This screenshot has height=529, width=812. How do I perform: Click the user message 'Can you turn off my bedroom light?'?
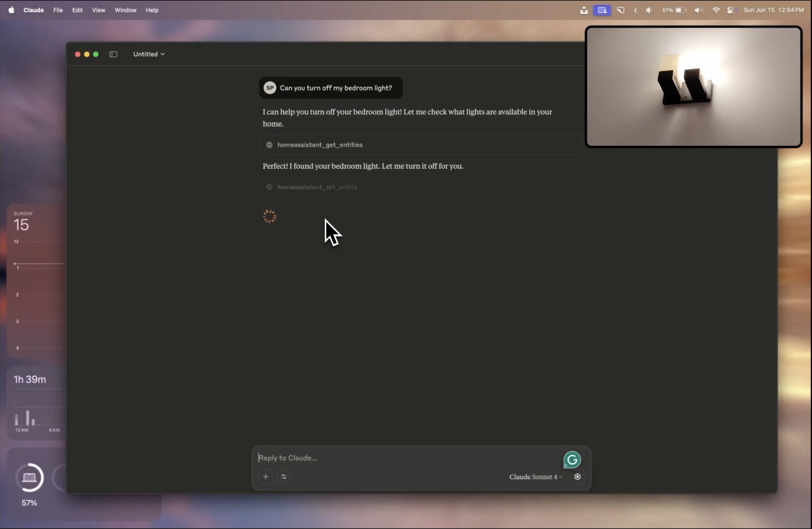tap(331, 88)
